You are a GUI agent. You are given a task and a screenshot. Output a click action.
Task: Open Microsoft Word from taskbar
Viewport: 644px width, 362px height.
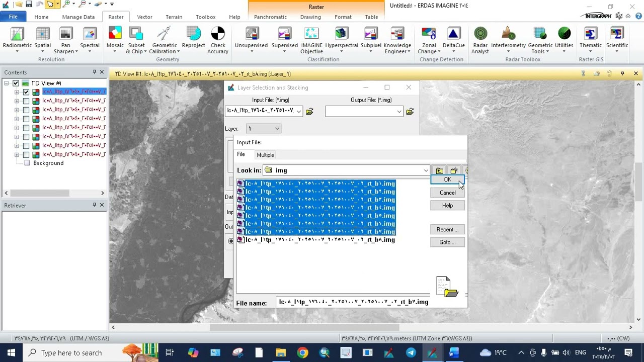454,353
